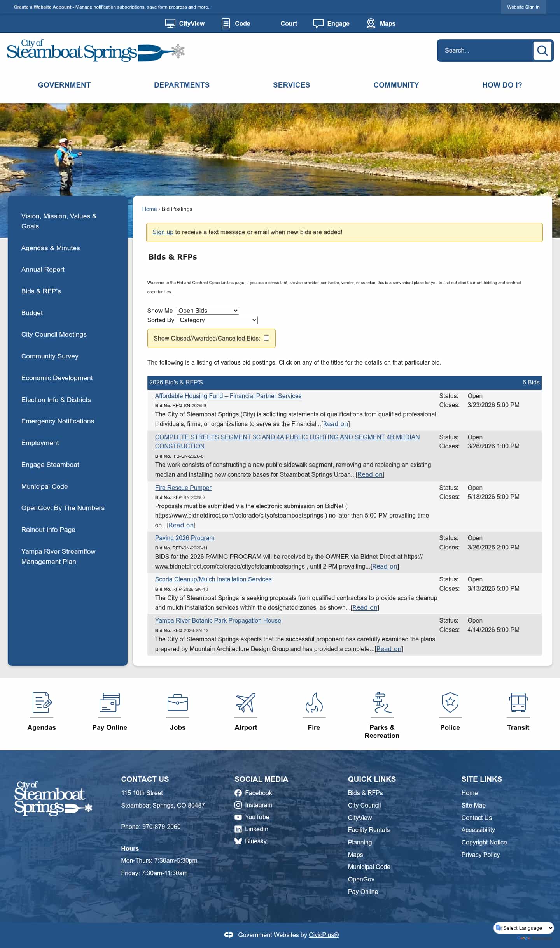Viewport: 560px width, 948px height.
Task: Click into the Search input field
Action: 486,50
